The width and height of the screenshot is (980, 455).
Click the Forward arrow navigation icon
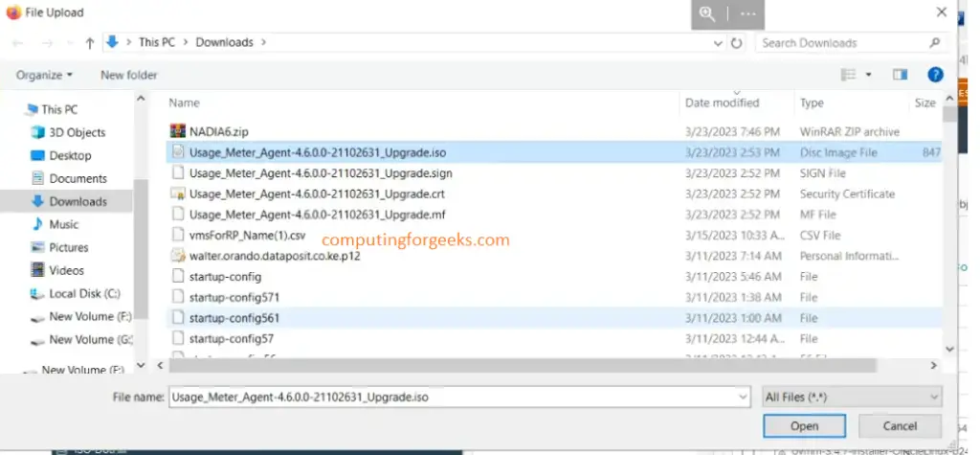(x=47, y=43)
